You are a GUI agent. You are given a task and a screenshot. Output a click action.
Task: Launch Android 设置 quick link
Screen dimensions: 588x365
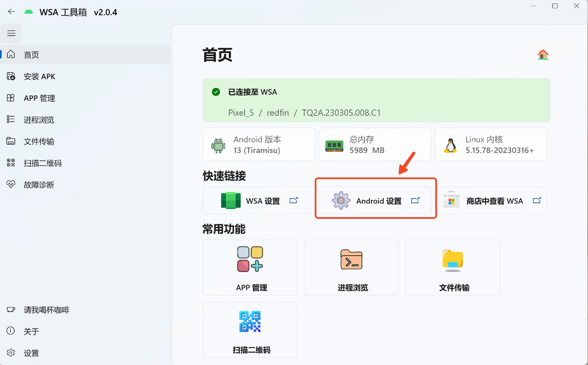[x=375, y=201]
